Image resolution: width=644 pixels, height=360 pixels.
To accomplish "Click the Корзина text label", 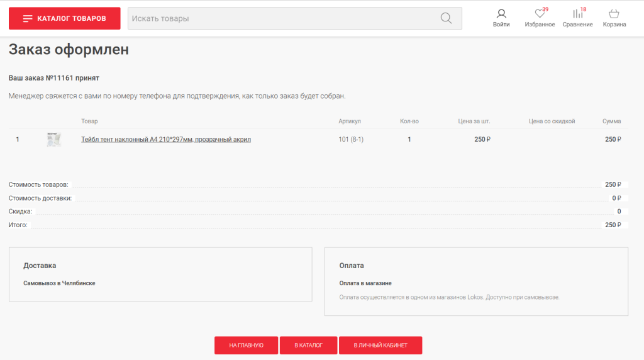I will (x=614, y=25).
